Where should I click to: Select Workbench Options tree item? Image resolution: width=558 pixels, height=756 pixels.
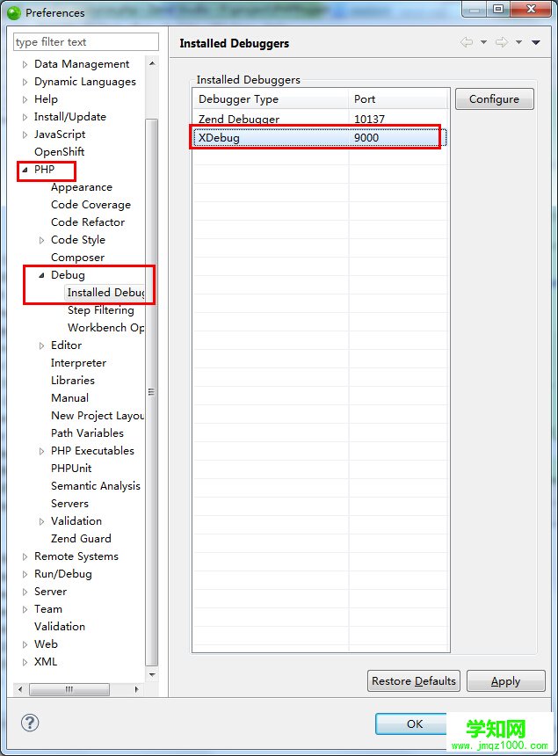[105, 328]
